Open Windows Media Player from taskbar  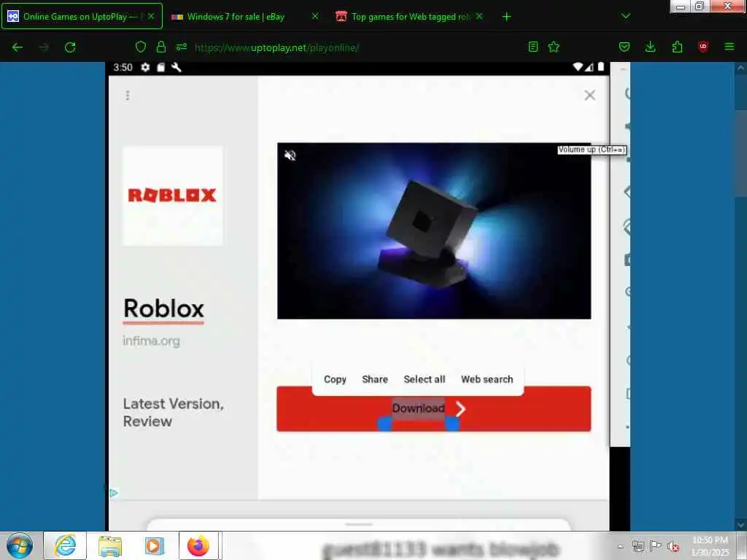(155, 545)
